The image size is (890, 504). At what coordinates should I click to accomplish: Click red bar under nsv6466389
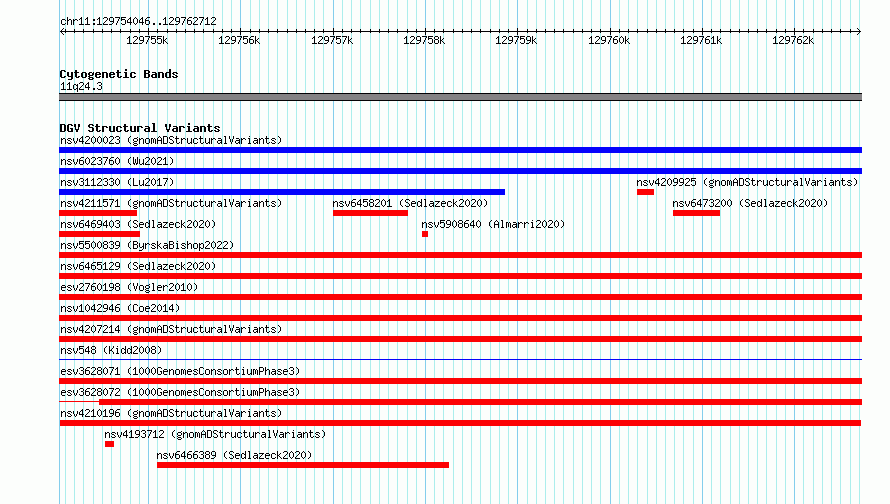(x=303, y=465)
